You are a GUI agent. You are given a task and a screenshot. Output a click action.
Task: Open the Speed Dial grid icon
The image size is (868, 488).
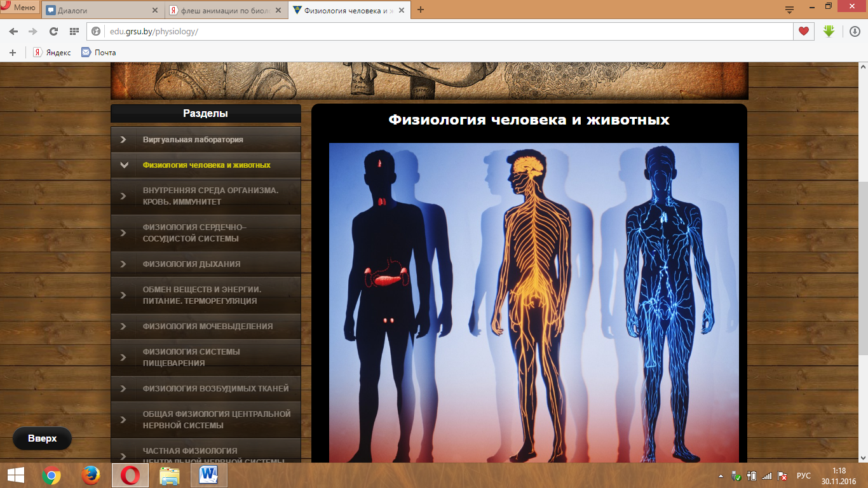(74, 31)
